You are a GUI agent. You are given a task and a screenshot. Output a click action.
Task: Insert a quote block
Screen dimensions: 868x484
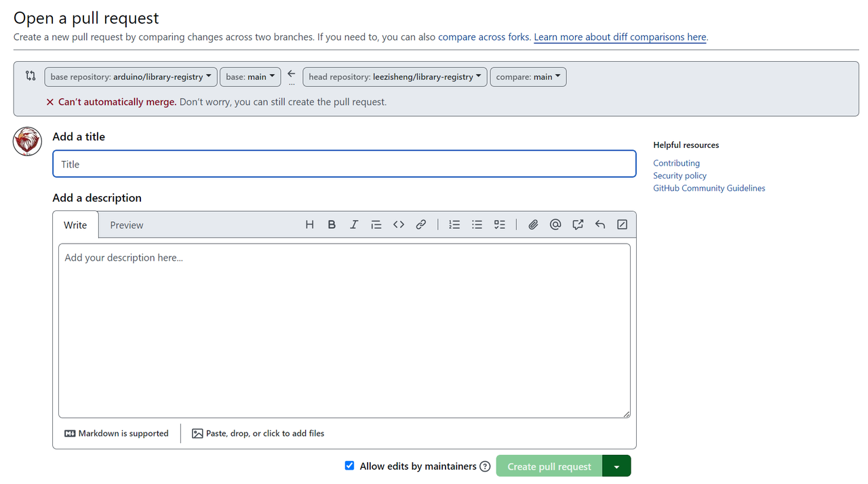tap(376, 225)
